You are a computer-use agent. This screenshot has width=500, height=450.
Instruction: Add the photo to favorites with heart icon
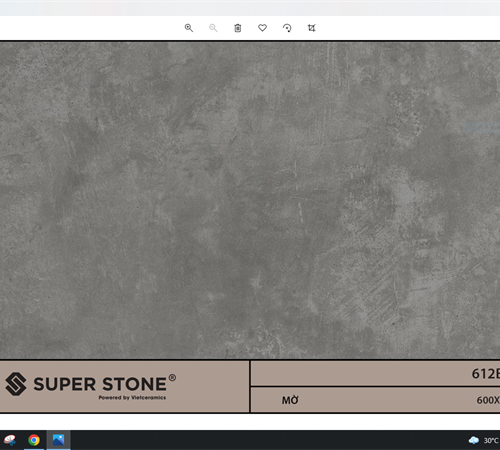pos(262,28)
